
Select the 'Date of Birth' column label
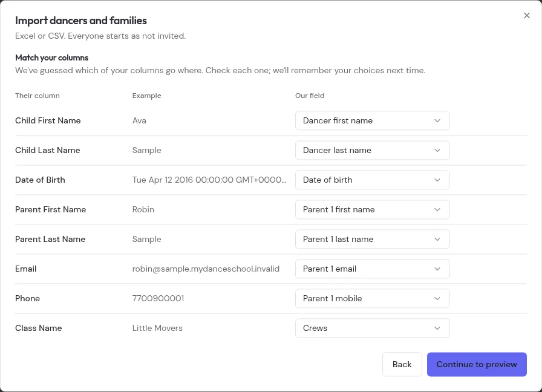(x=40, y=180)
